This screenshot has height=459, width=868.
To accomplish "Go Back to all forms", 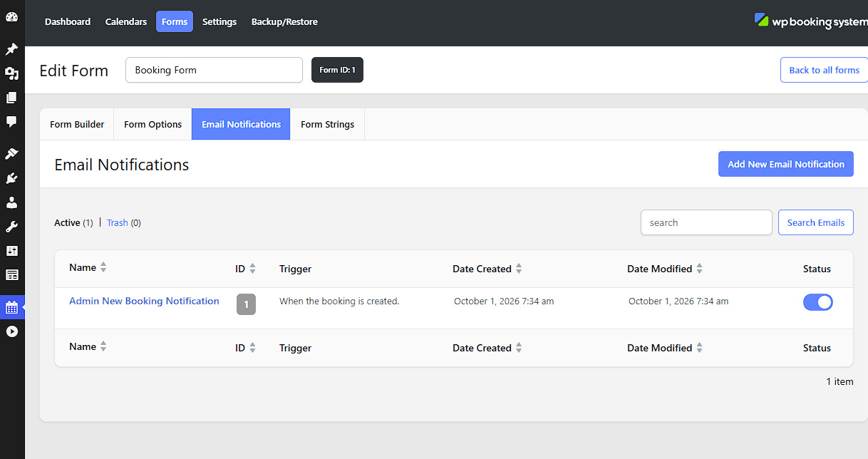I will 824,70.
